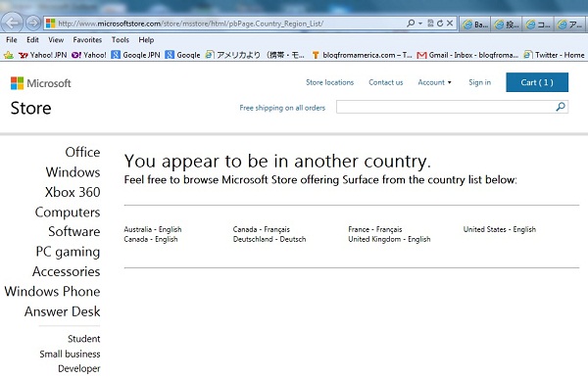Select France - Français store
Image resolution: width=588 pixels, height=379 pixels.
tap(375, 229)
